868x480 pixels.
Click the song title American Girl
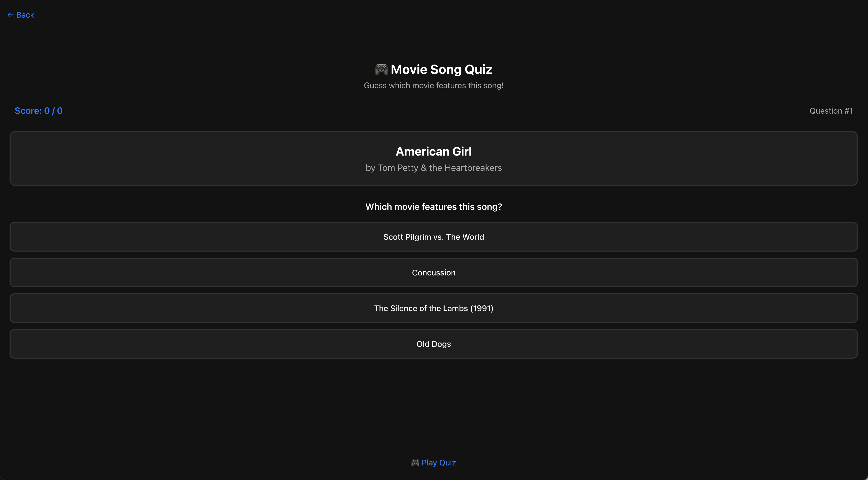[434, 151]
